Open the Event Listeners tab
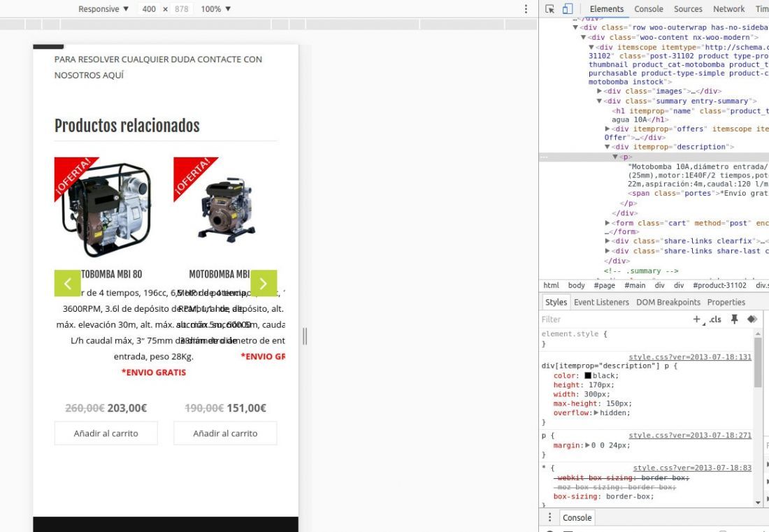The width and height of the screenshot is (769, 532). tap(601, 302)
